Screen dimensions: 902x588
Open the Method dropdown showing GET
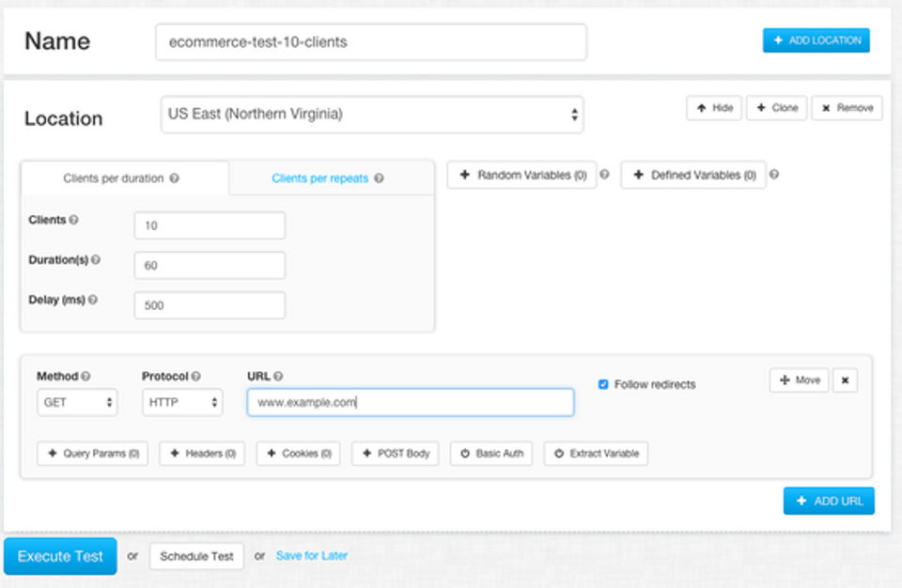pos(77,402)
